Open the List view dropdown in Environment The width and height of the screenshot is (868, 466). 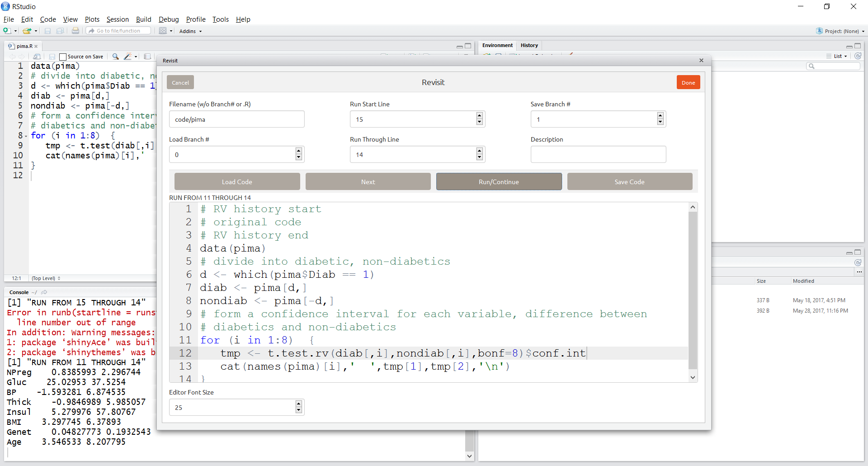[x=840, y=56]
